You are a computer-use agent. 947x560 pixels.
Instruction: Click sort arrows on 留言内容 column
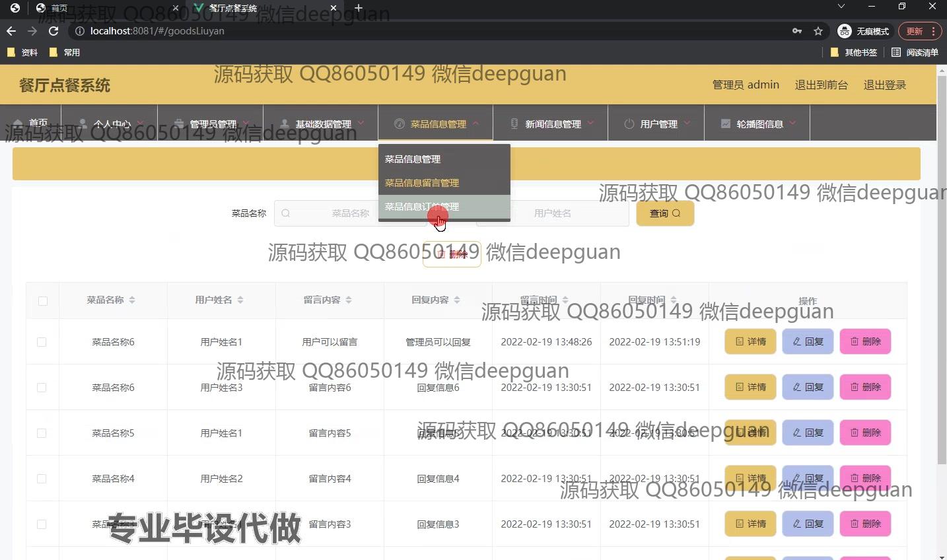point(349,300)
